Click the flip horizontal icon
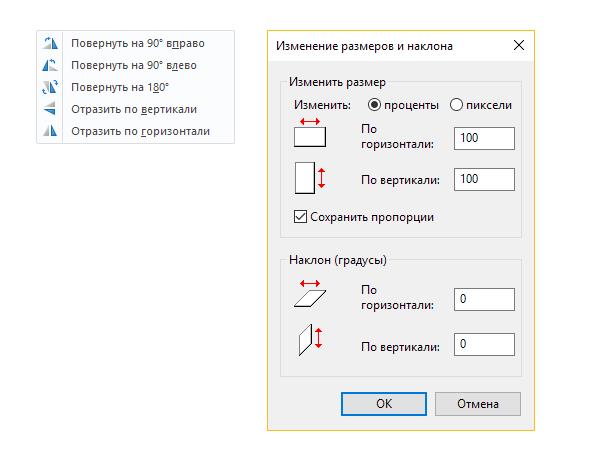 50,131
